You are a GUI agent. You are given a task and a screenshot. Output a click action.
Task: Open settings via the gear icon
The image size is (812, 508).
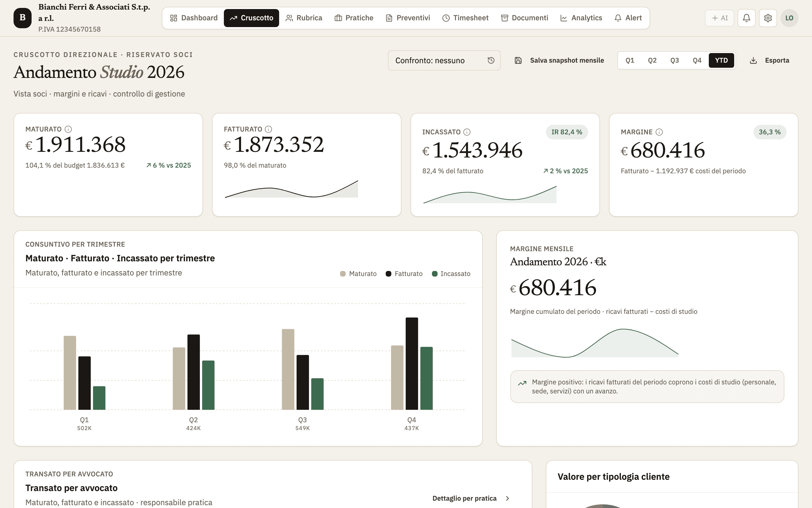[x=768, y=18]
